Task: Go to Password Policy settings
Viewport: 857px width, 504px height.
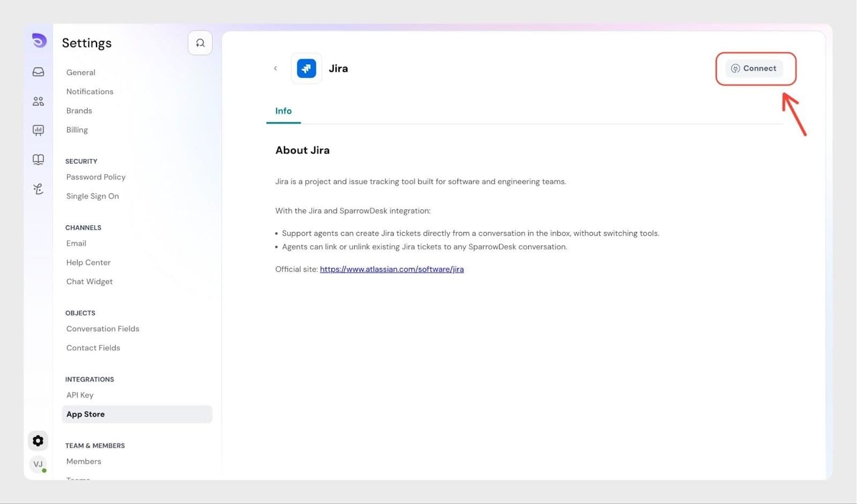Action: pos(96,177)
